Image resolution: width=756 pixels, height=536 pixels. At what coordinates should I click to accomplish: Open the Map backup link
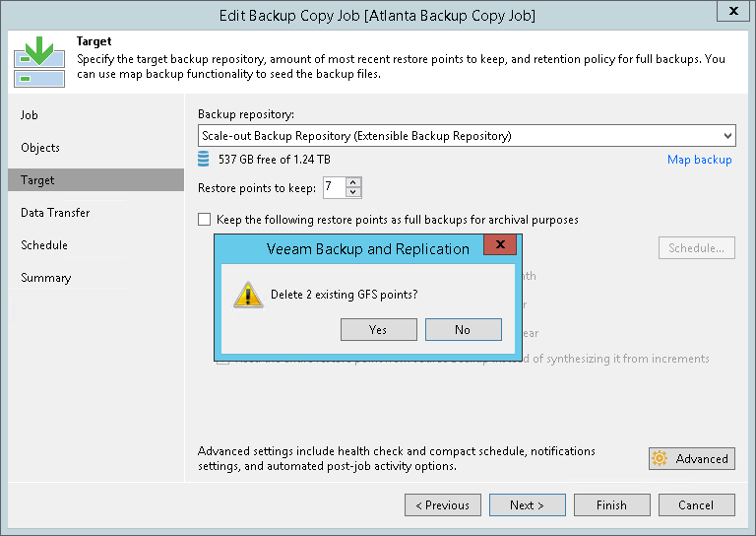pos(699,160)
